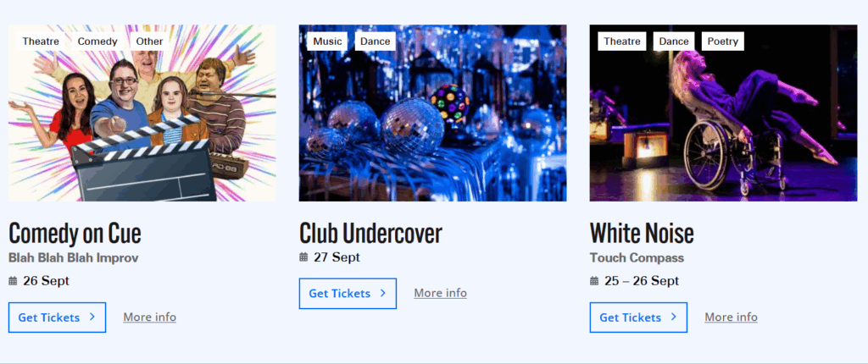
Task: Select the Dance tag on Club Undercover image
Action: (x=376, y=41)
